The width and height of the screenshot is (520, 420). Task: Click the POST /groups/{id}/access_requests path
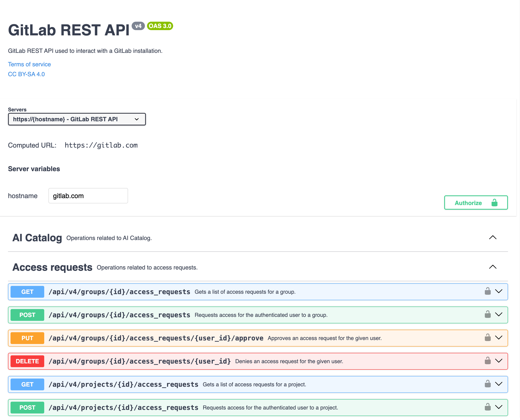(119, 315)
